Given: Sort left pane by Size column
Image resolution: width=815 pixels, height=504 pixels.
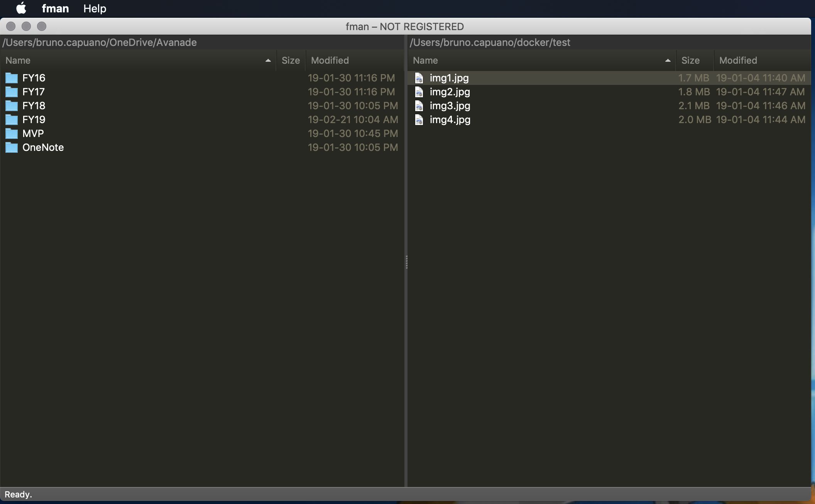Looking at the screenshot, I should coord(291,61).
